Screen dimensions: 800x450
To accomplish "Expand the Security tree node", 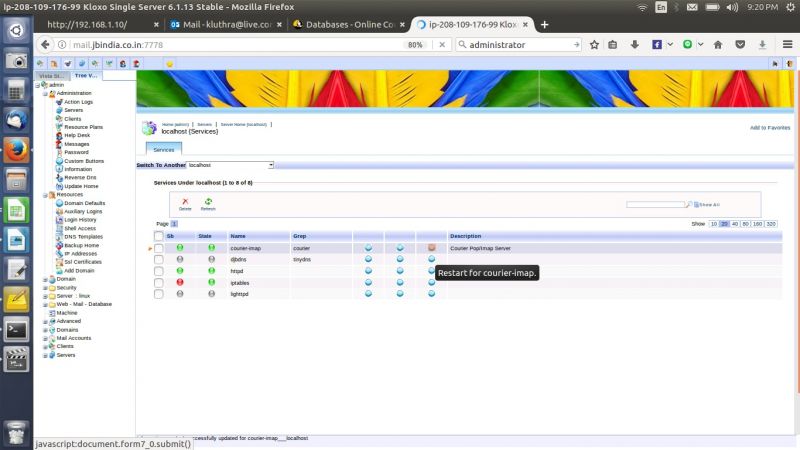I will coord(45,288).
